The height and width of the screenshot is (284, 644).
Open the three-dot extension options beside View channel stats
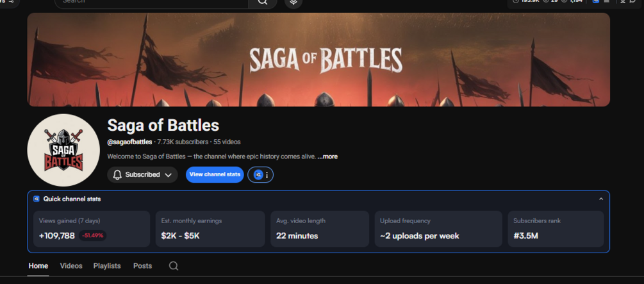[x=267, y=174]
